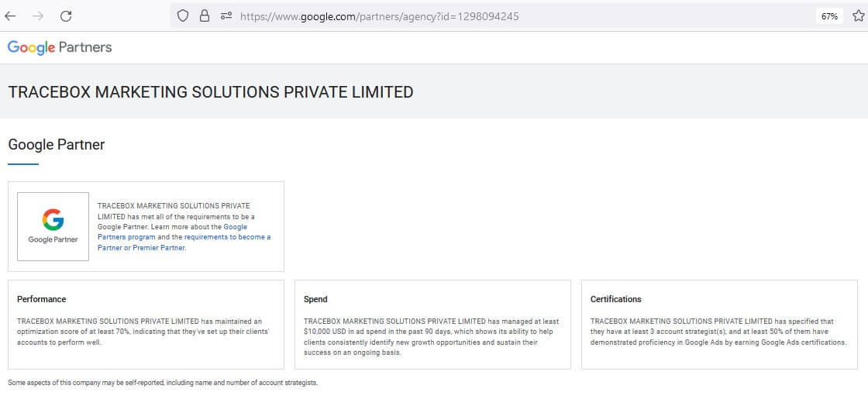868x399 pixels.
Task: Click the self-reported disclaimer text
Action: pos(162,383)
